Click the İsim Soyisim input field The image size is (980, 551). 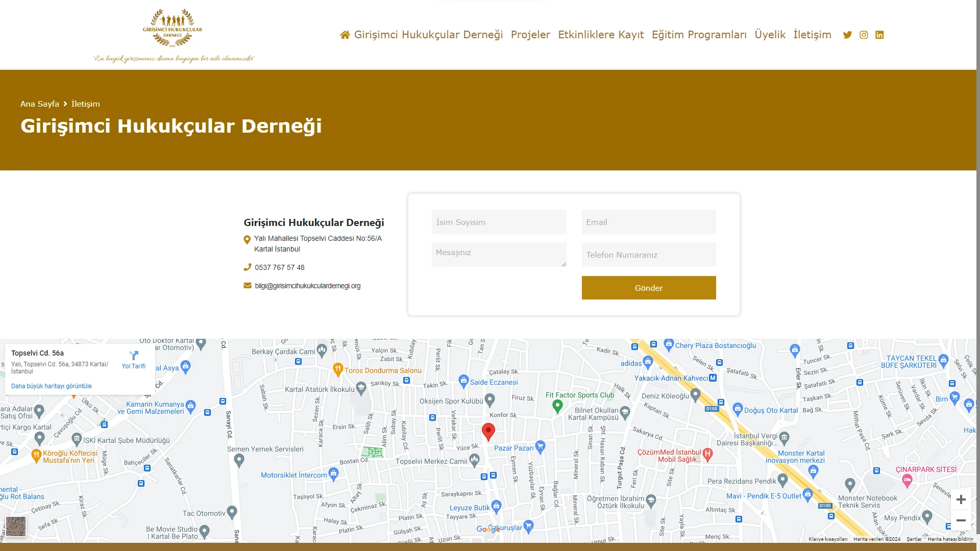point(499,222)
